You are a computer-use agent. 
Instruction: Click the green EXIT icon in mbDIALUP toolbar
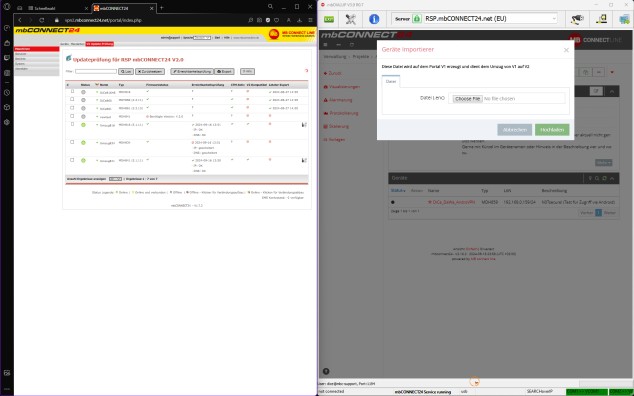click(x=329, y=19)
